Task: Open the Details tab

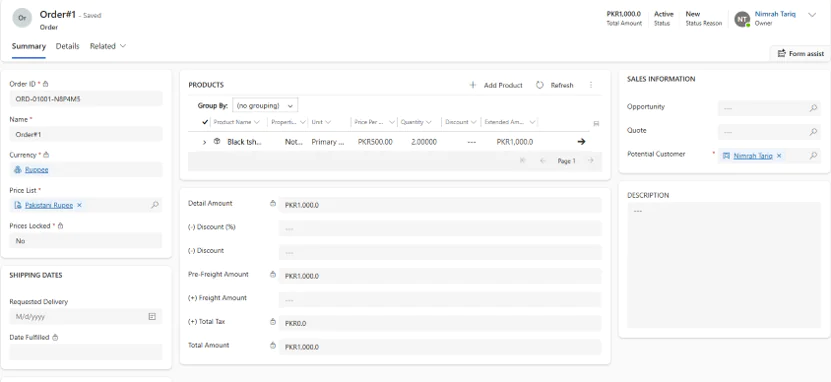Action: pyautogui.click(x=67, y=46)
